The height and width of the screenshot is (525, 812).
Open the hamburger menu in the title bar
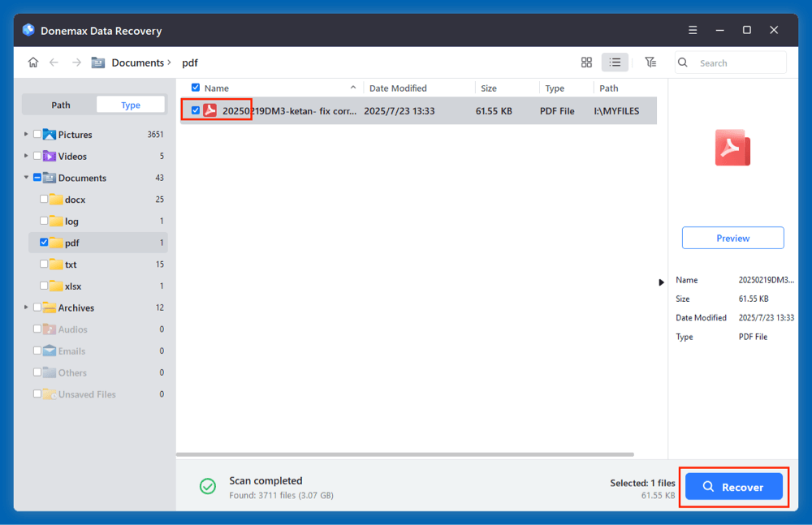(x=693, y=29)
